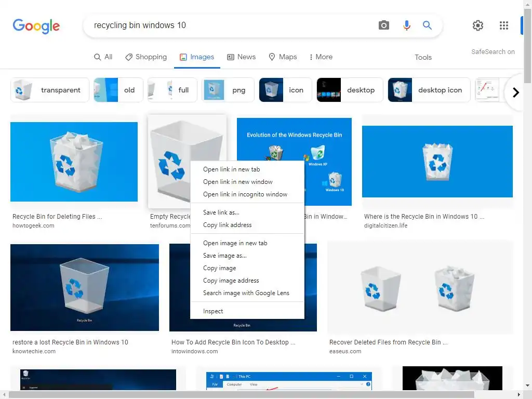The height and width of the screenshot is (399, 532).
Task: Click the blue magnifier search button
Action: coord(427,25)
